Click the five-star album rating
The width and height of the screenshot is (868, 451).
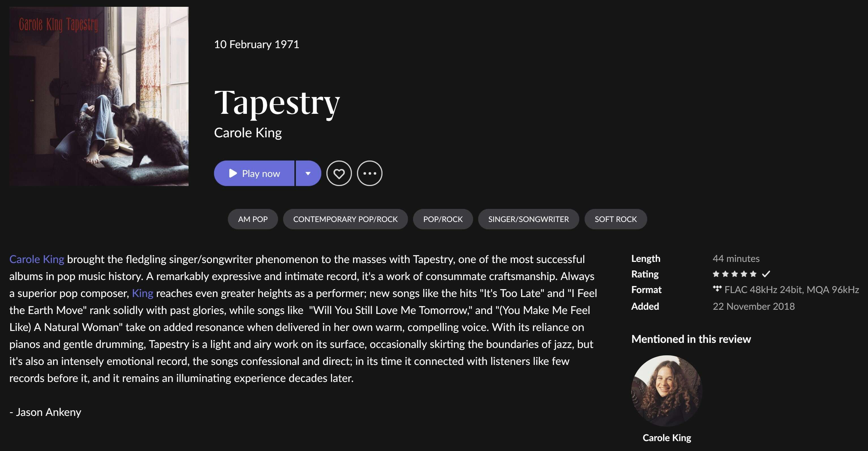tap(735, 274)
